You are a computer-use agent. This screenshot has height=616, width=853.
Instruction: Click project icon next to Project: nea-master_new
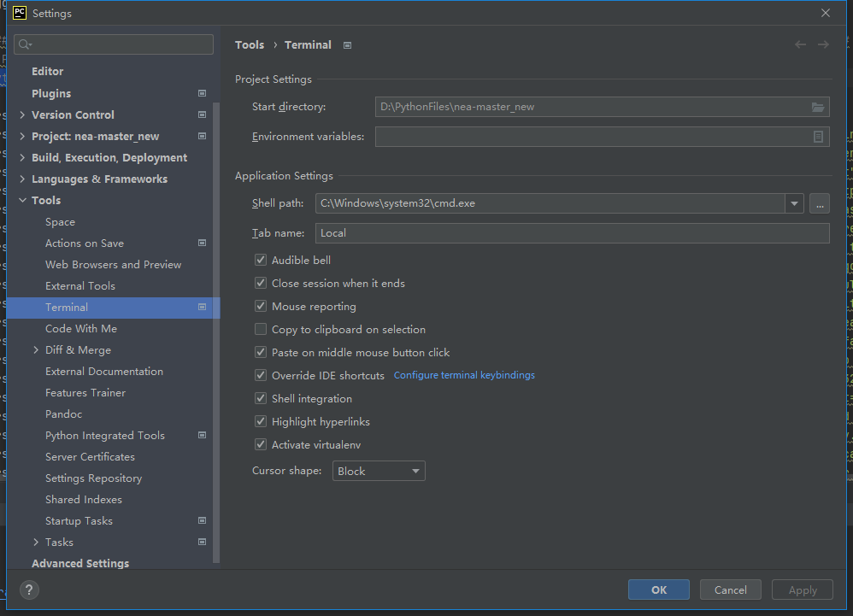202,136
